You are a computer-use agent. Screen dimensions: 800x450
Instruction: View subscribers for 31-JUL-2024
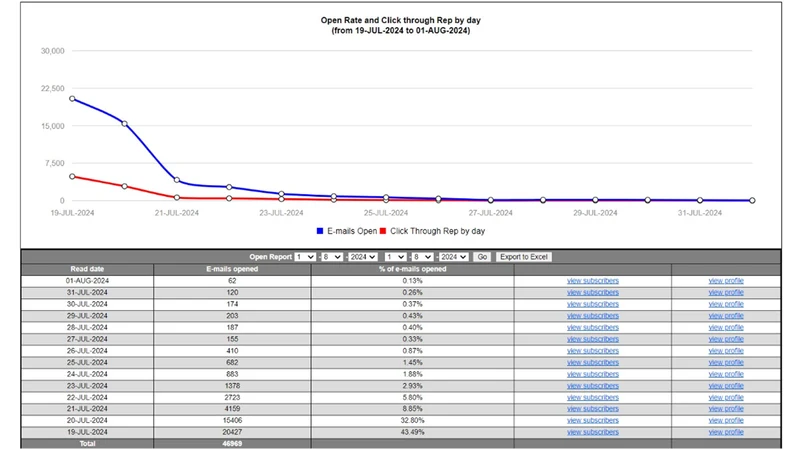point(592,292)
